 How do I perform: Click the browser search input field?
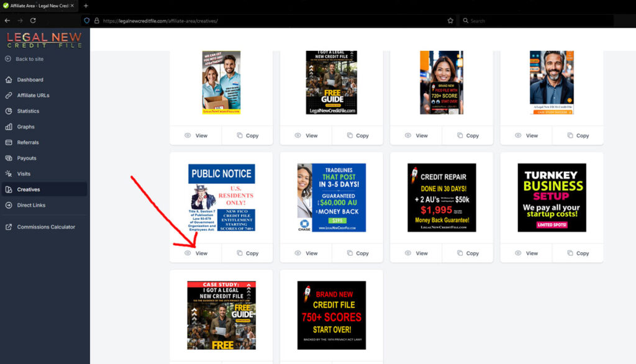(x=547, y=20)
